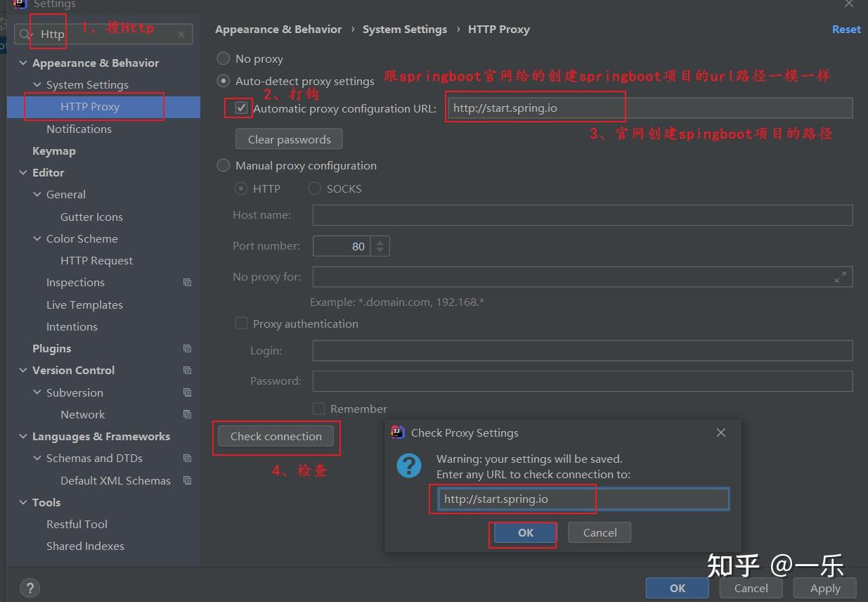Viewport: 868px width, 602px height.
Task: Collapse the Tools tree node
Action: pyautogui.click(x=22, y=502)
